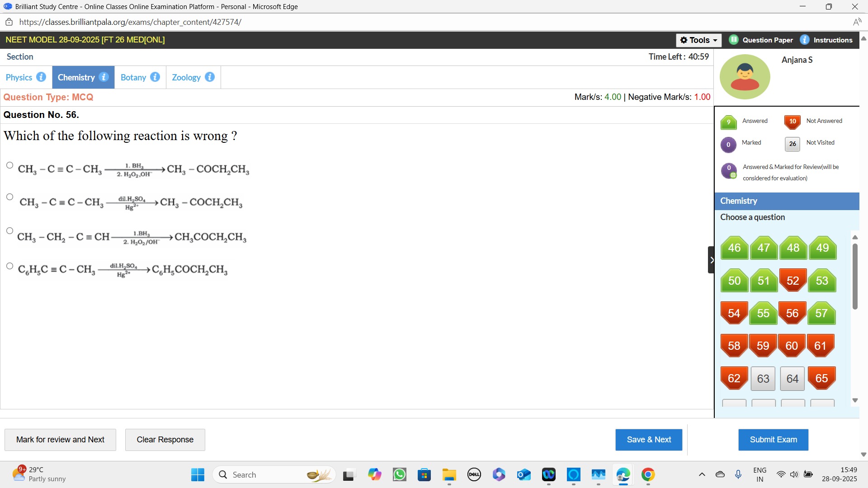Click the Clear Response button

165,440
